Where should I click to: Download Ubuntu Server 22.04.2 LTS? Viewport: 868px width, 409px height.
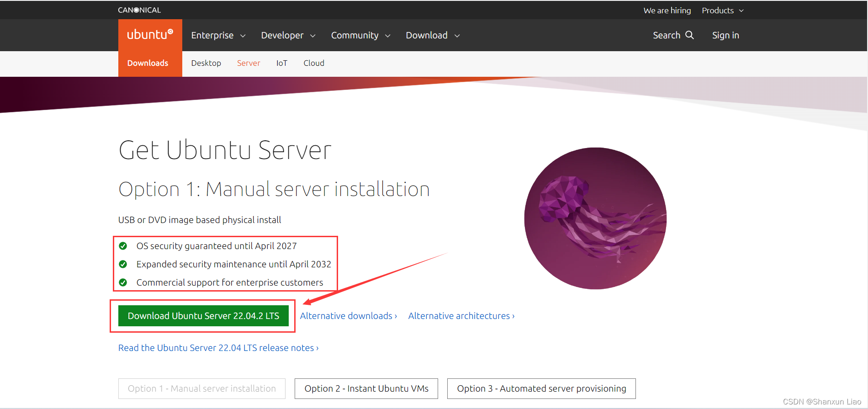(x=203, y=316)
